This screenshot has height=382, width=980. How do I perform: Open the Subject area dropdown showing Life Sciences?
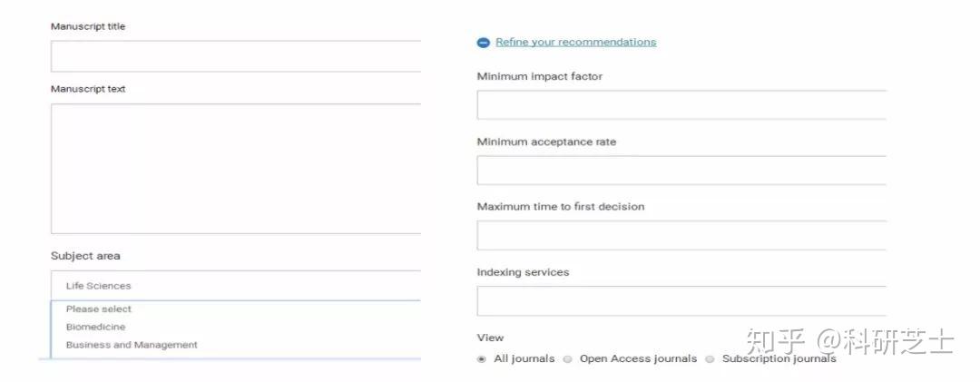[236, 286]
